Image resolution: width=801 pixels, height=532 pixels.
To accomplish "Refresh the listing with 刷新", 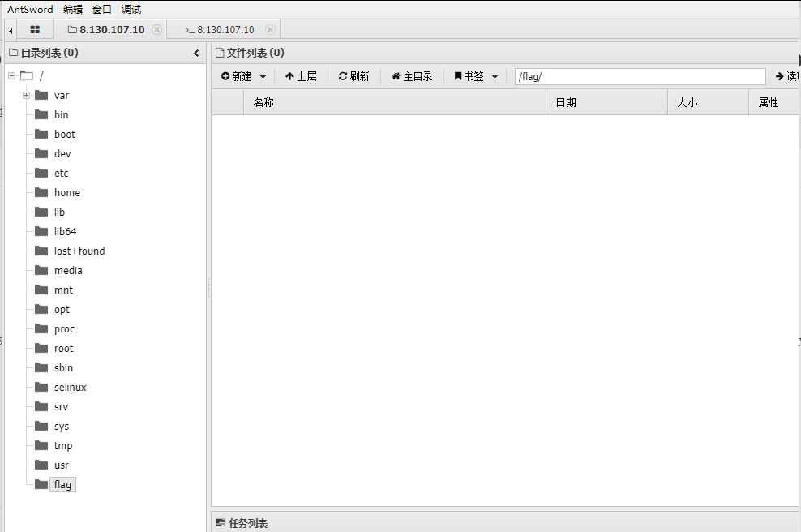I will [x=353, y=77].
